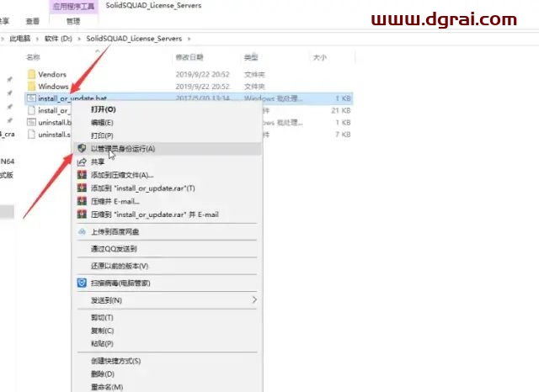Image resolution: width=539 pixels, height=392 pixels.
Task: Select 添加到 "install_or_update.rar"(T) entry
Action: pos(167,188)
